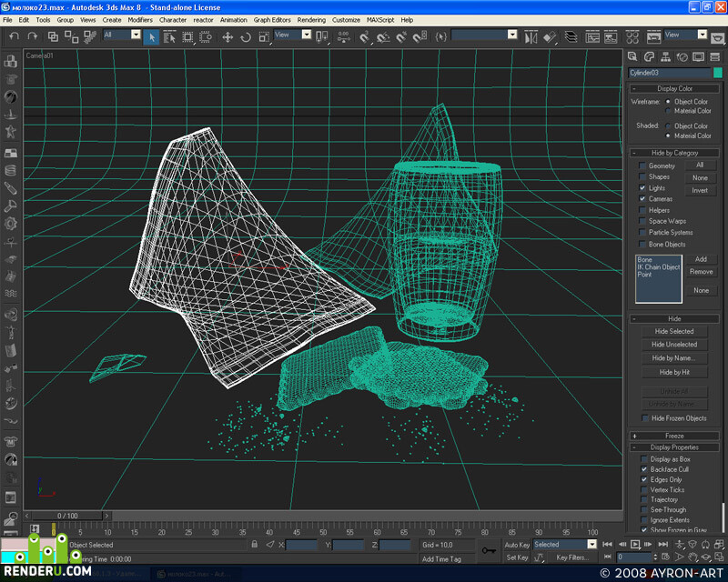Select the Select Object arrow tool
The image size is (728, 582).
tap(152, 37)
